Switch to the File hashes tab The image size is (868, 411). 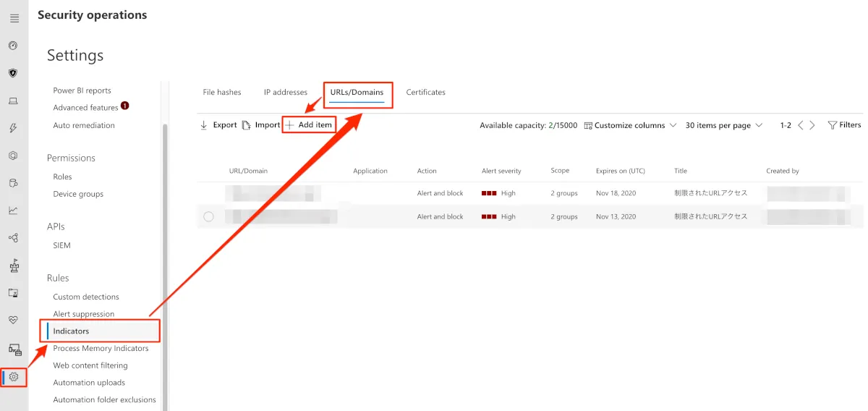(x=222, y=93)
